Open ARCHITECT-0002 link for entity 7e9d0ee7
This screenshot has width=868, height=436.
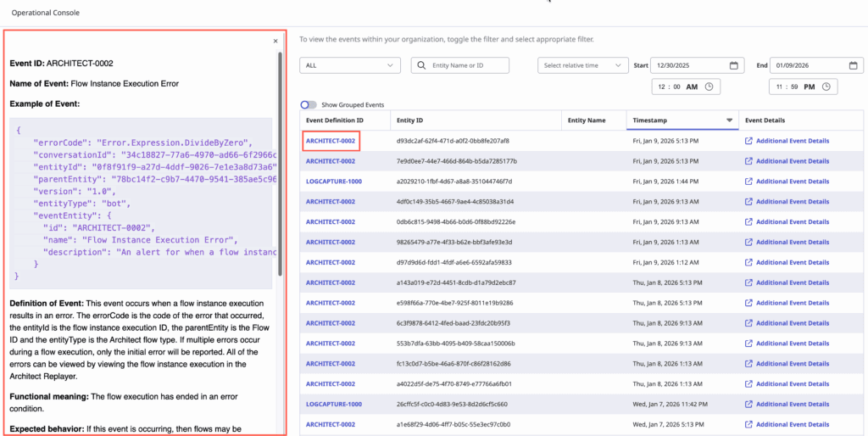[331, 161]
